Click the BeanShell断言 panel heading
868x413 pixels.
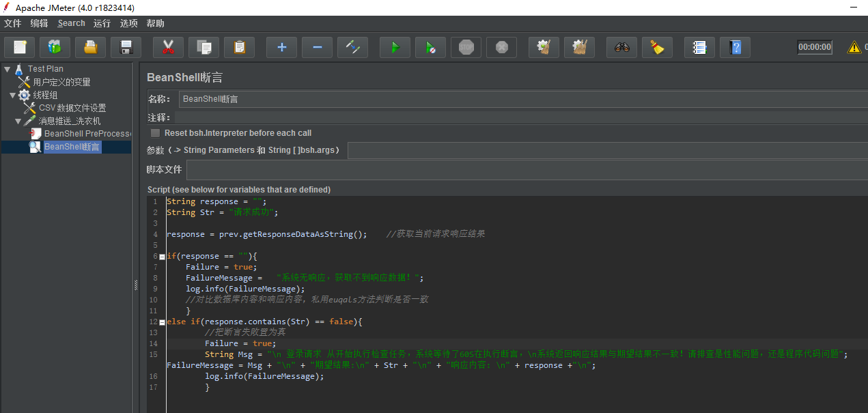(x=184, y=78)
